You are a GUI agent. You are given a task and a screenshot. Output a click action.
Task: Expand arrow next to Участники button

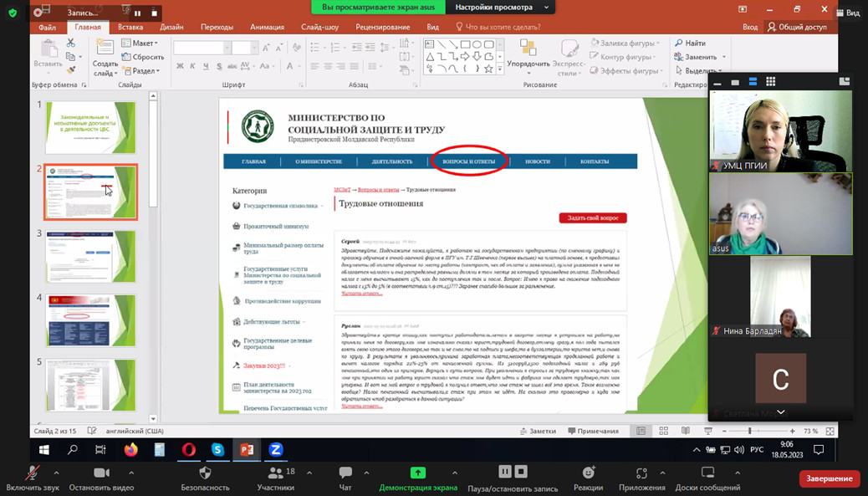tap(309, 473)
